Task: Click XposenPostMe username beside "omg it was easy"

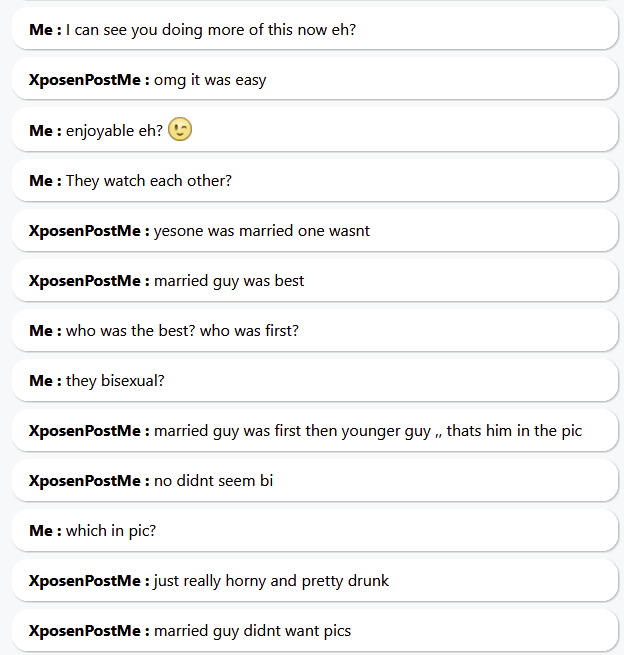Action: (87, 80)
